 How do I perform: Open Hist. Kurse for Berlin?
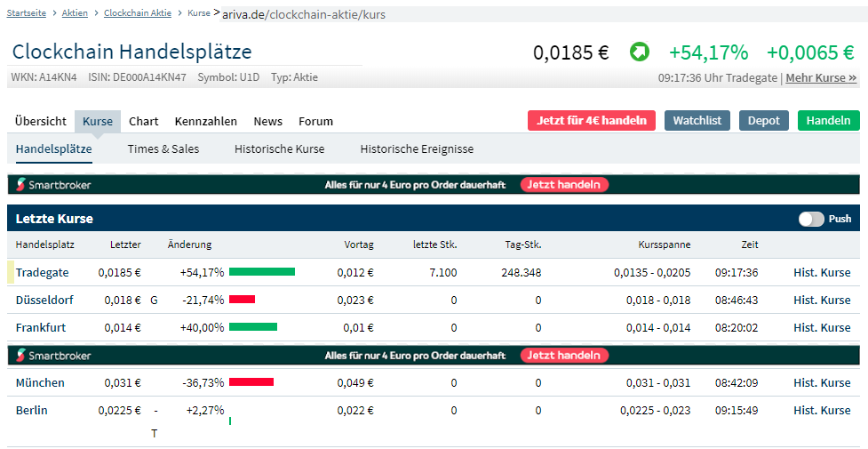[822, 410]
